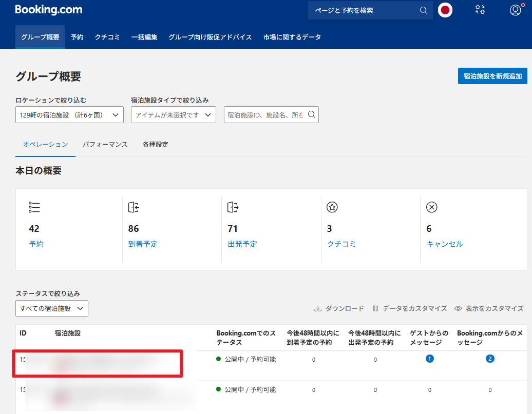The height and width of the screenshot is (414, 532).
Task: Open the notifications icon in the header
Action: pos(480,9)
